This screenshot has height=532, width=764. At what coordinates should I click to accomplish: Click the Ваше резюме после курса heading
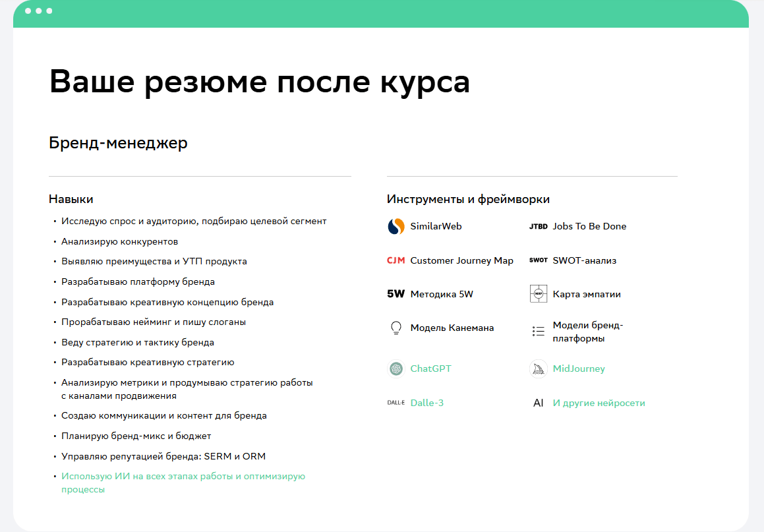(x=259, y=82)
